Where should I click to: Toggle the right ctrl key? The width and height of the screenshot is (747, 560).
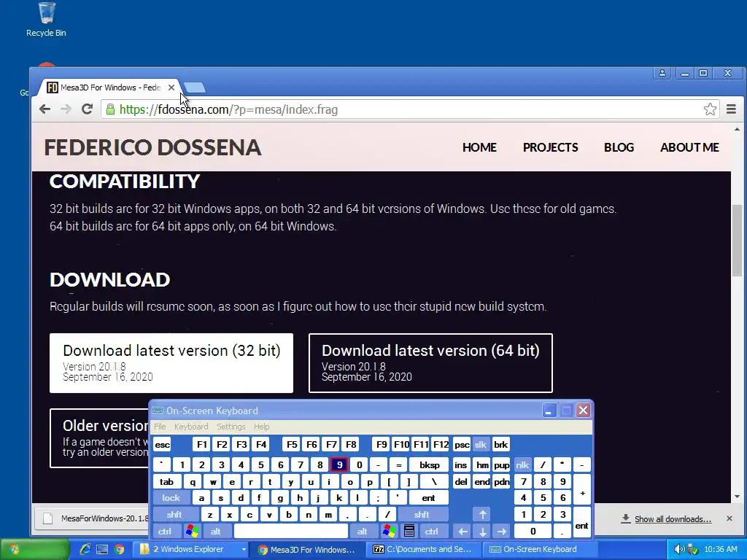(x=432, y=532)
